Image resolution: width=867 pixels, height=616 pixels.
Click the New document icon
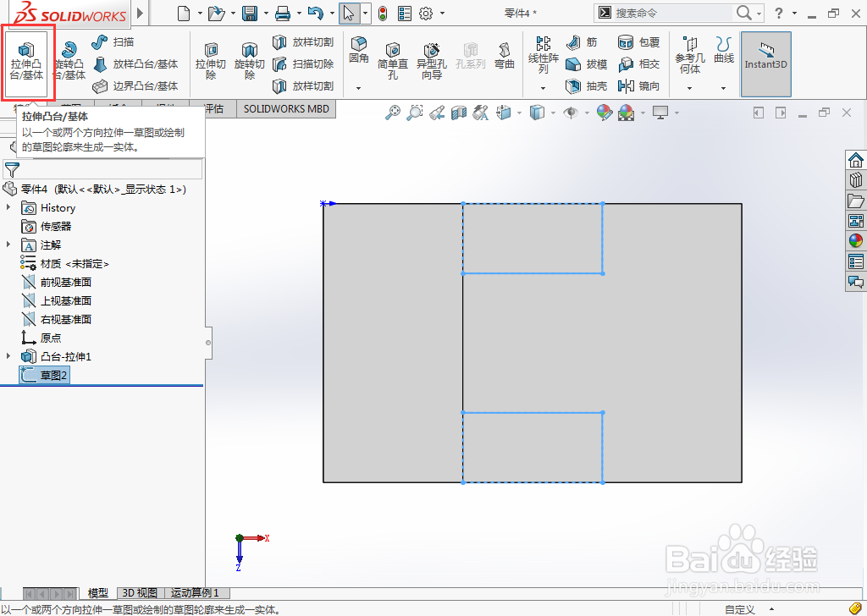(184, 14)
